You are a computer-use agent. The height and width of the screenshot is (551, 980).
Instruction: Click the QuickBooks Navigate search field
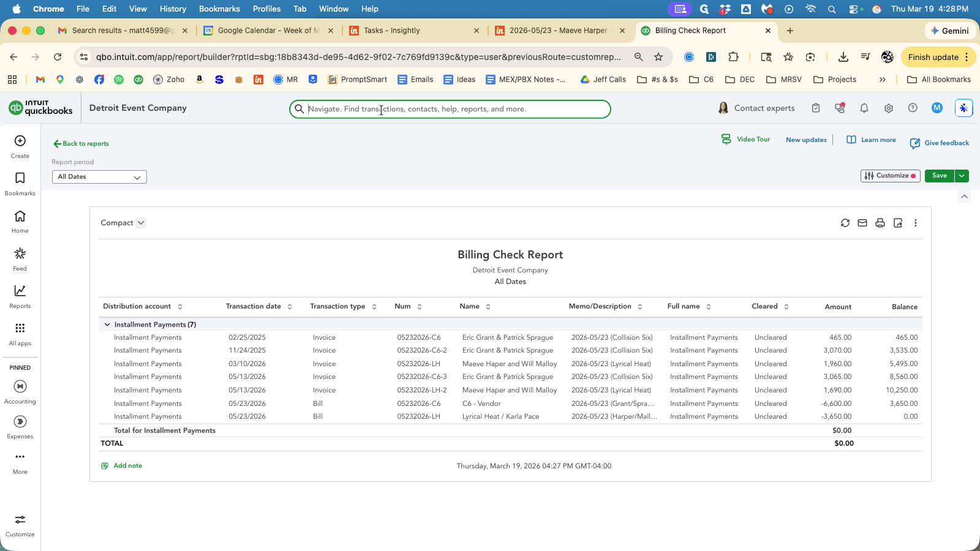tap(450, 109)
